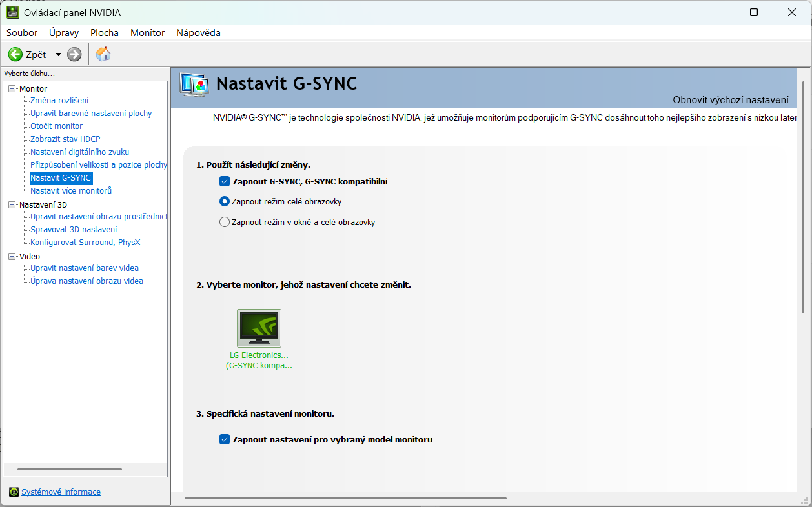
Task: Open the Nápověda menu
Action: [198, 32]
